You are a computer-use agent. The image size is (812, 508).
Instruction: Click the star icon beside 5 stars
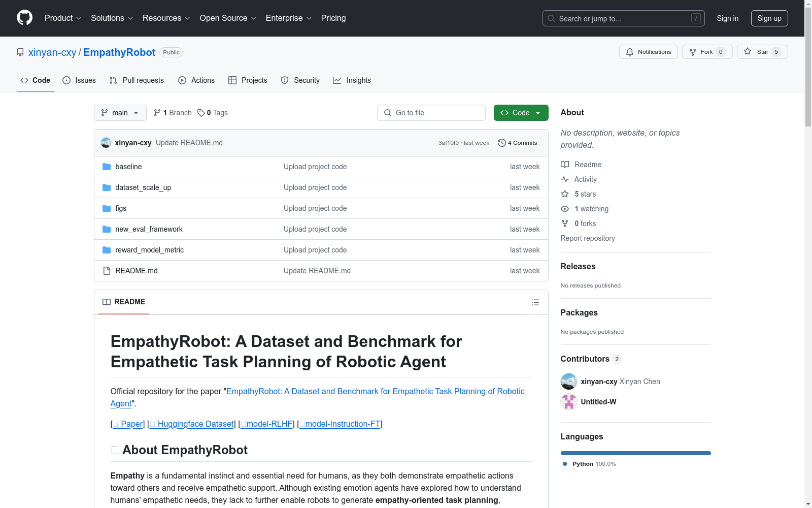pos(565,194)
